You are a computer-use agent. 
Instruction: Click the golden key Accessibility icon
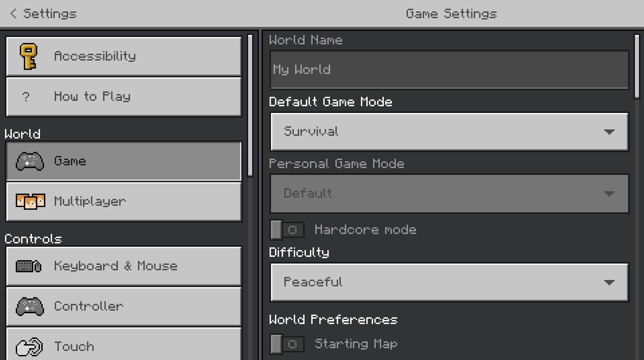[29, 56]
